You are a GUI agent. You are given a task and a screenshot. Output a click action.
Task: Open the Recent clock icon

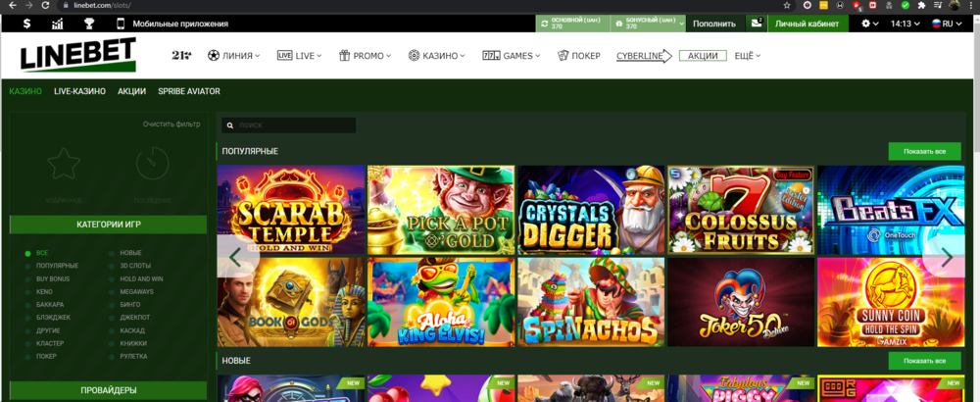(153, 164)
